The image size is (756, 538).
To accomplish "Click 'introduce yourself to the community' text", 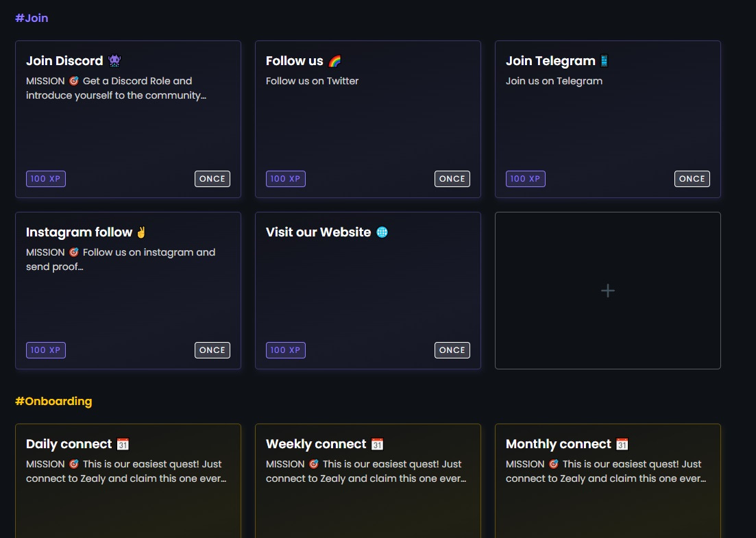I will tap(117, 95).
